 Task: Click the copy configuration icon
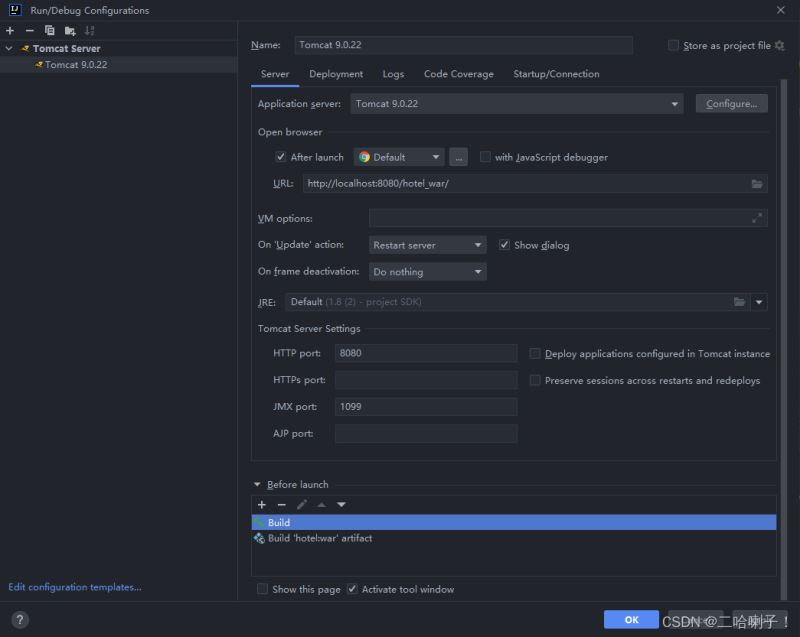point(49,31)
